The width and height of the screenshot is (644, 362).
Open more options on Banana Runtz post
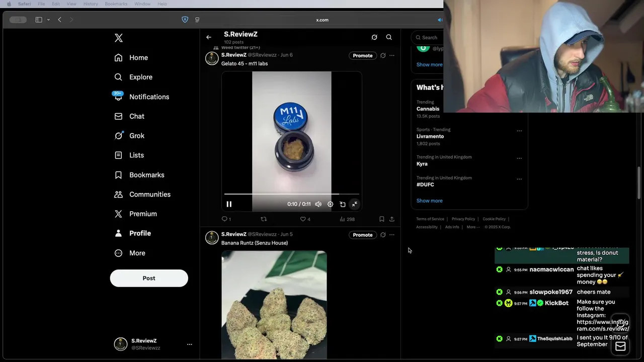click(392, 235)
